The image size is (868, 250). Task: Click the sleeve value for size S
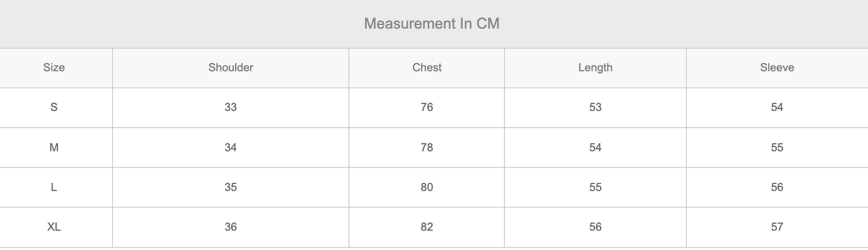(777, 107)
